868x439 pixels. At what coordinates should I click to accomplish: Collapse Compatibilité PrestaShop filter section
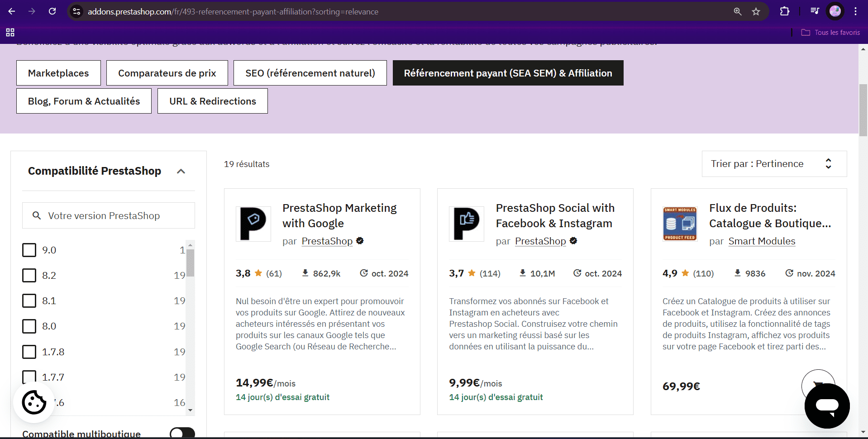click(x=181, y=171)
